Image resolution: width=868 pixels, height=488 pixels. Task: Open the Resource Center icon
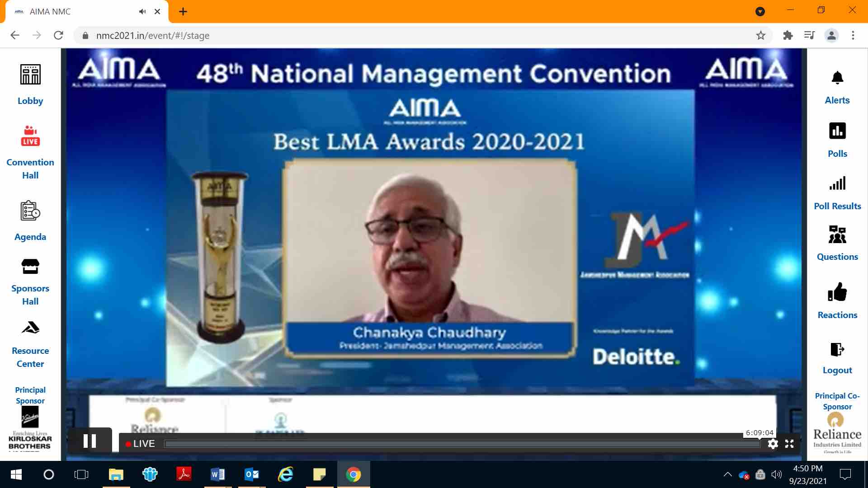30,328
